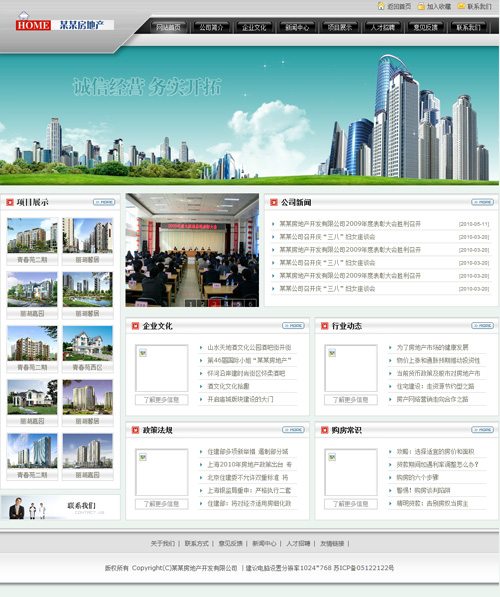Viewport: 500px width, 597px height.
Task: Open article 开启唐城版块建设的大门
Action: (240, 399)
